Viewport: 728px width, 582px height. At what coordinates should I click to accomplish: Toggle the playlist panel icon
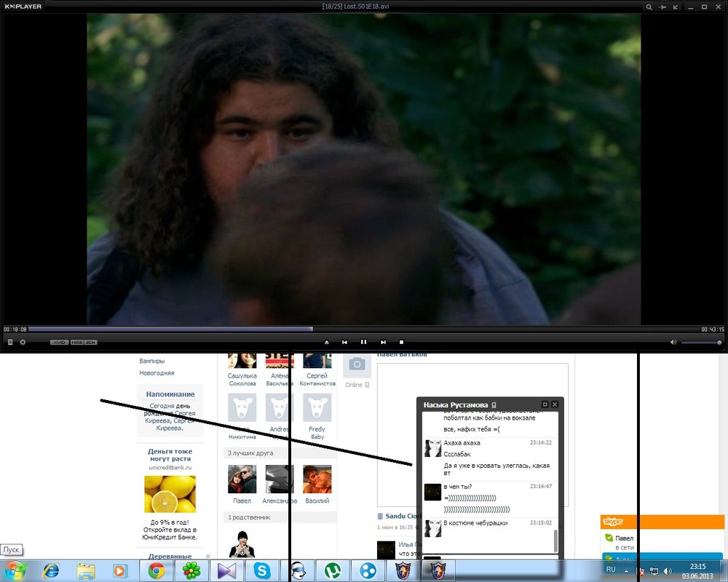(10, 342)
